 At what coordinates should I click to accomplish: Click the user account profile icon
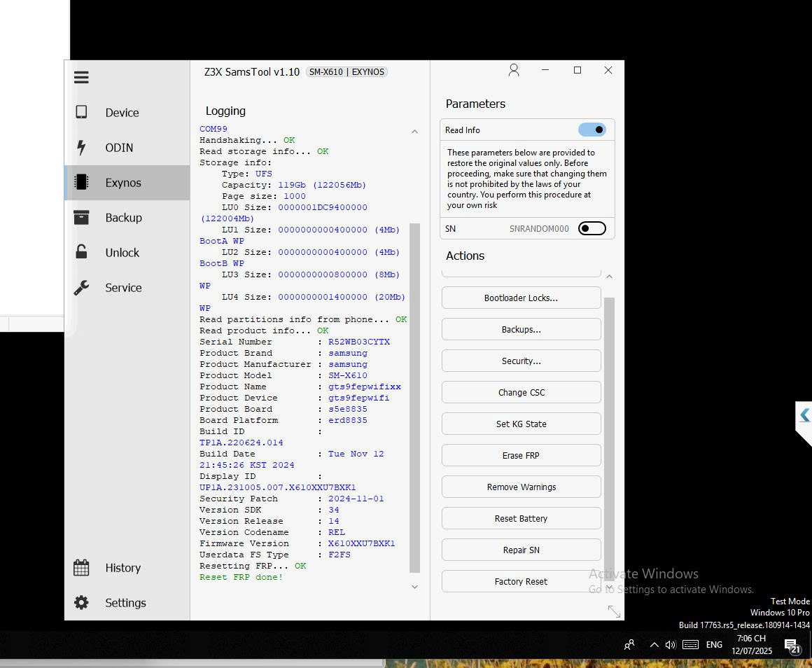click(x=514, y=70)
